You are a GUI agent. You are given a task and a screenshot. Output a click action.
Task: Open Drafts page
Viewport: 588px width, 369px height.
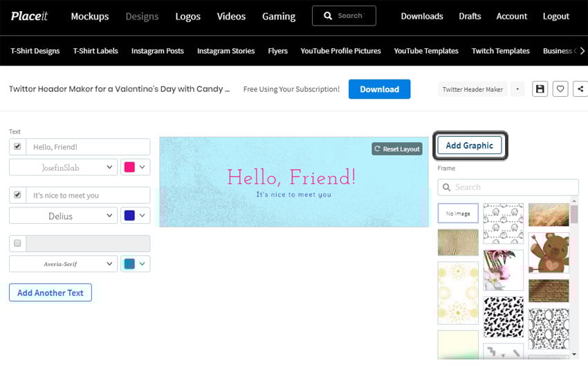(470, 16)
